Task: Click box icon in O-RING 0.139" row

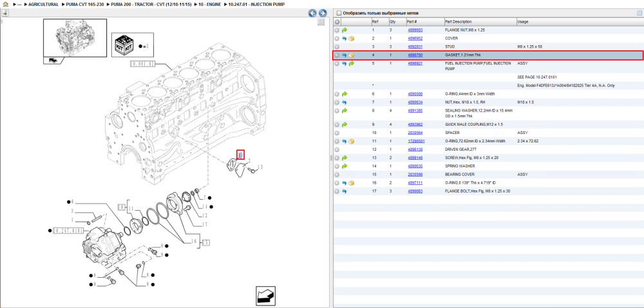Action: tap(351, 183)
